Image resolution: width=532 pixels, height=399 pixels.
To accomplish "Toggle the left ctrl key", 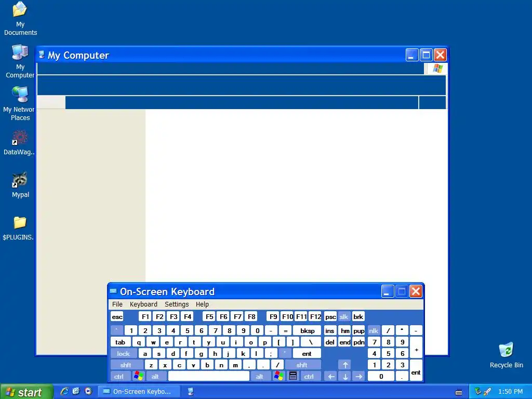I will coord(121,377).
